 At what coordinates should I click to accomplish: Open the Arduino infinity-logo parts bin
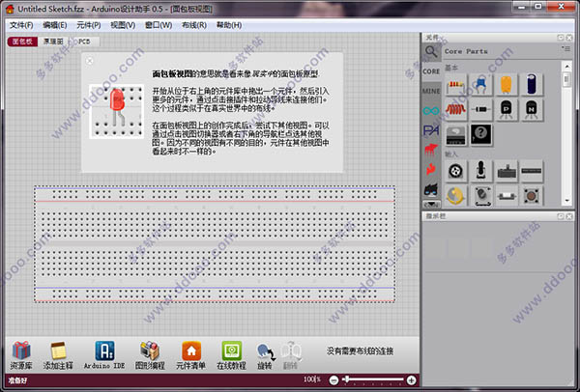click(x=431, y=110)
